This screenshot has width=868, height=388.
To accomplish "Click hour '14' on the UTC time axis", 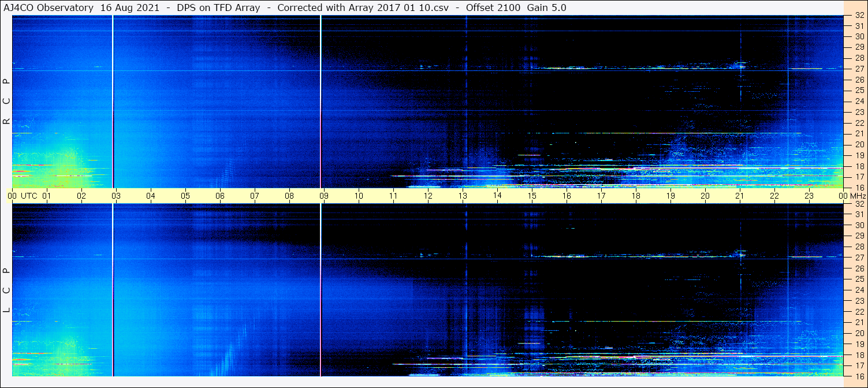I will pyautogui.click(x=497, y=196).
